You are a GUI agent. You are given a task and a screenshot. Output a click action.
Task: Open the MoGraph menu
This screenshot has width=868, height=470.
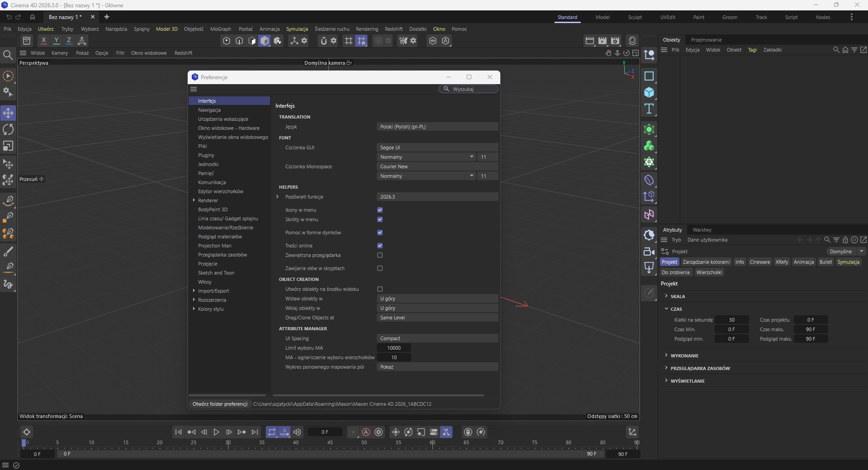pyautogui.click(x=221, y=29)
